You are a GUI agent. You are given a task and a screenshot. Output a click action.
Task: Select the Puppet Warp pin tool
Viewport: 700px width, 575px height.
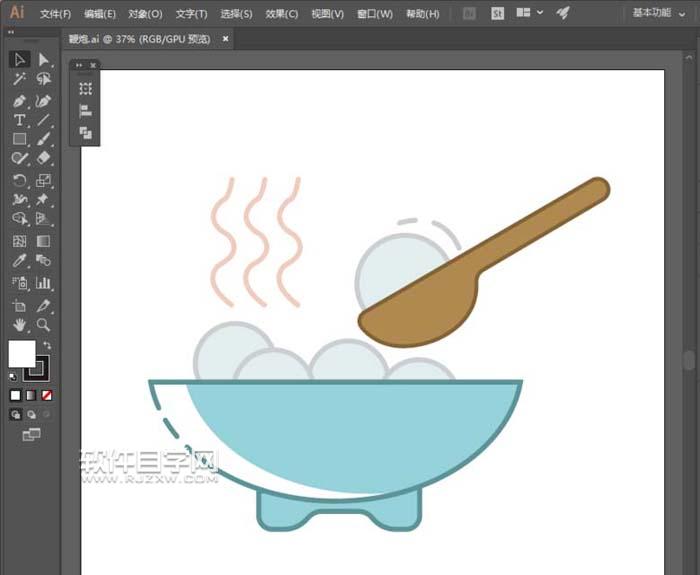pos(43,199)
